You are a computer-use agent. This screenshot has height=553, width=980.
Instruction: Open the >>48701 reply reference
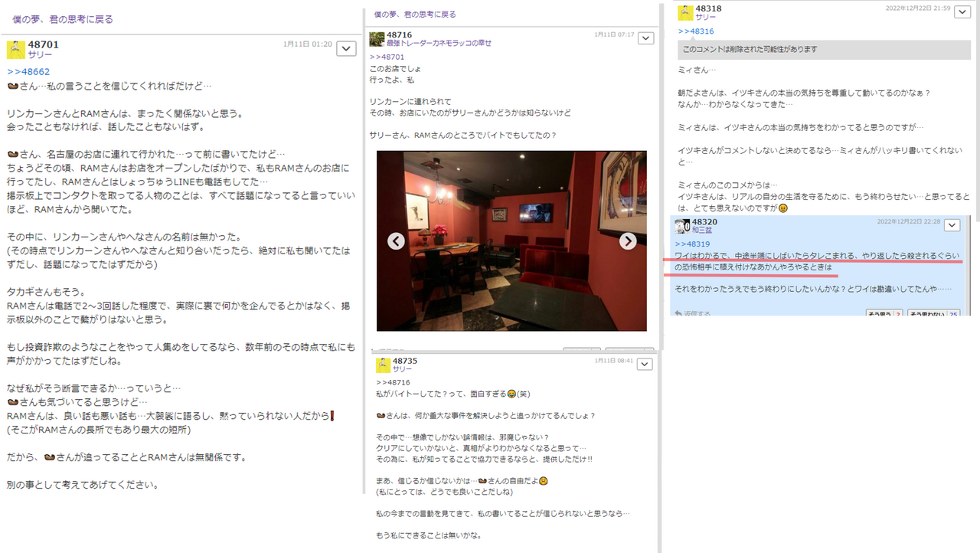(x=387, y=57)
